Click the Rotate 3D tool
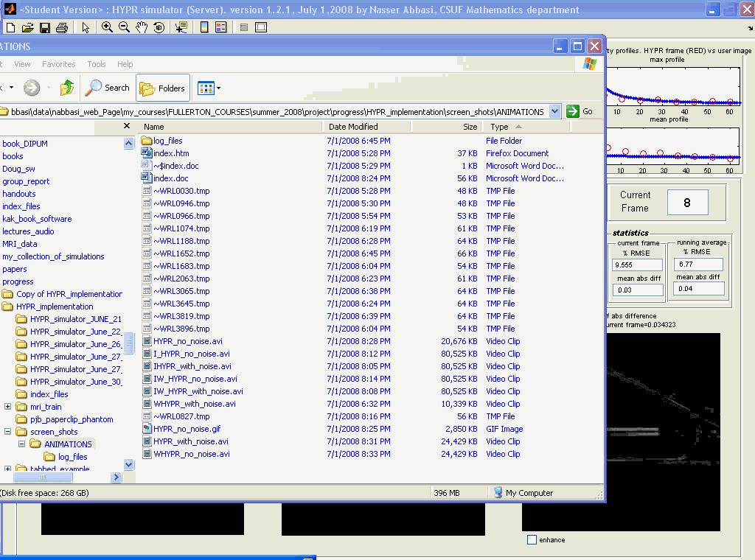This screenshot has width=755, height=560. (159, 27)
